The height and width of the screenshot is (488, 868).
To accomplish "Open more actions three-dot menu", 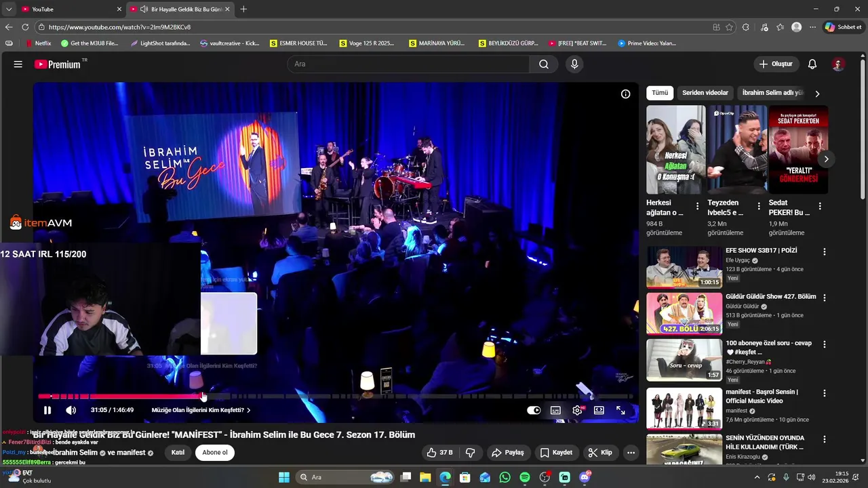I will point(631,453).
